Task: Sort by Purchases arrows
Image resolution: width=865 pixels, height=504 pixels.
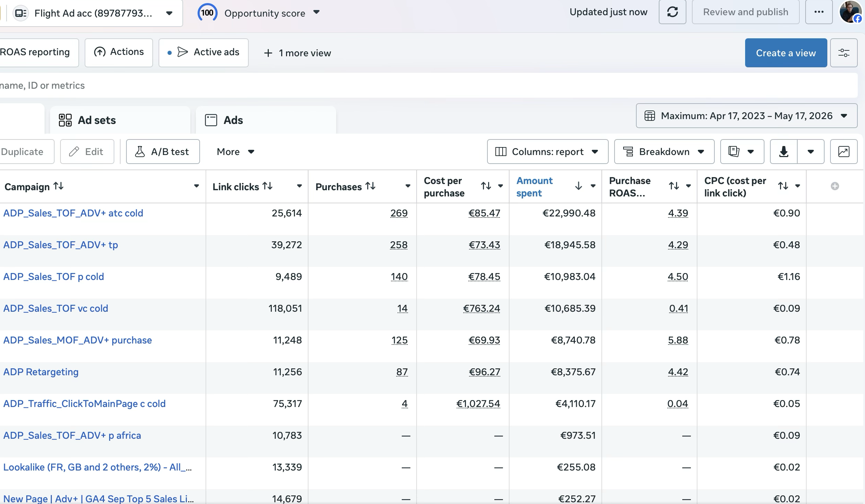Action: tap(370, 186)
